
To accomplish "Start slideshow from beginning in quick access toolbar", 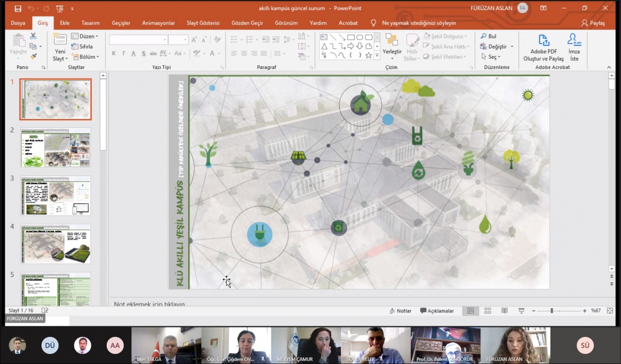I will pos(60,8).
